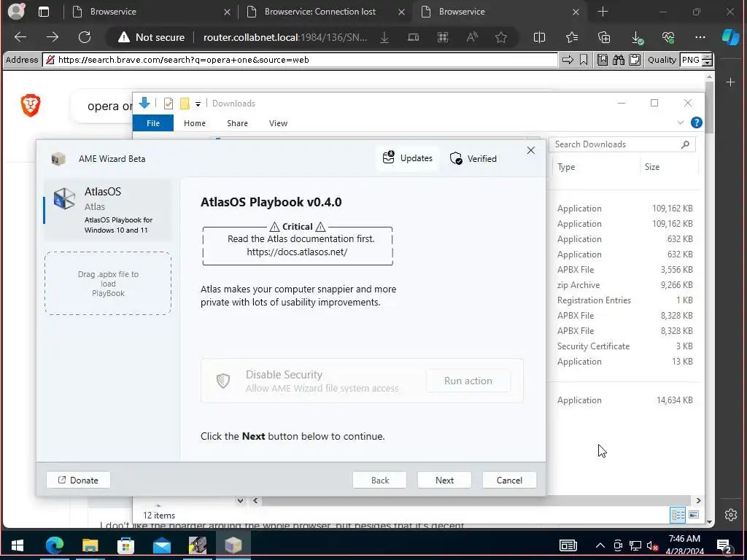This screenshot has width=747, height=560.
Task: Open the View ribbon tab in Downloads
Action: pos(278,122)
